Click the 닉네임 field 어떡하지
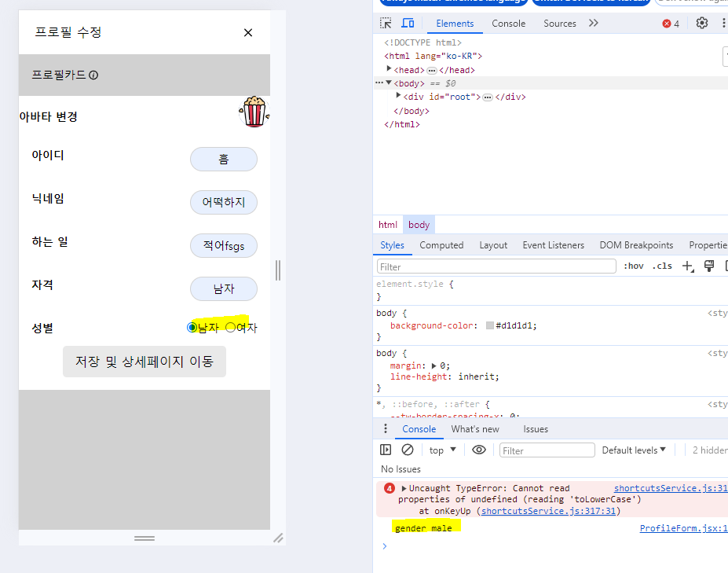Screen dimensions: 728x573 (x=223, y=202)
